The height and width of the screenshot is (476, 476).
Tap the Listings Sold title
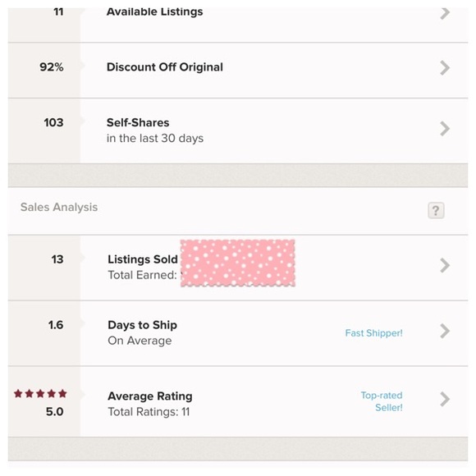tap(143, 259)
